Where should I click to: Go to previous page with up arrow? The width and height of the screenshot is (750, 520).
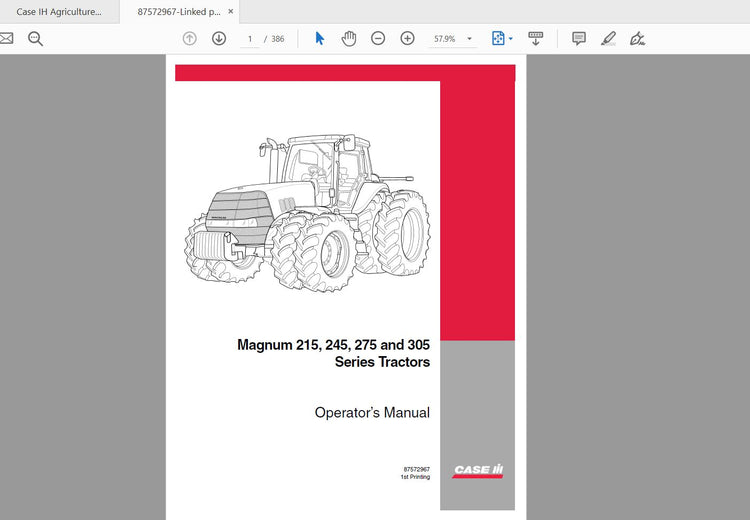(x=190, y=38)
